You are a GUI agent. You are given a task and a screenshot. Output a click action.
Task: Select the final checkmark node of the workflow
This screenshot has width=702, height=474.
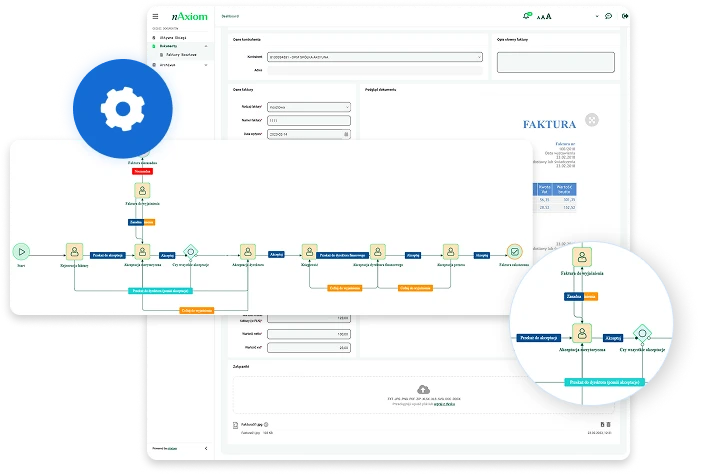click(x=514, y=252)
